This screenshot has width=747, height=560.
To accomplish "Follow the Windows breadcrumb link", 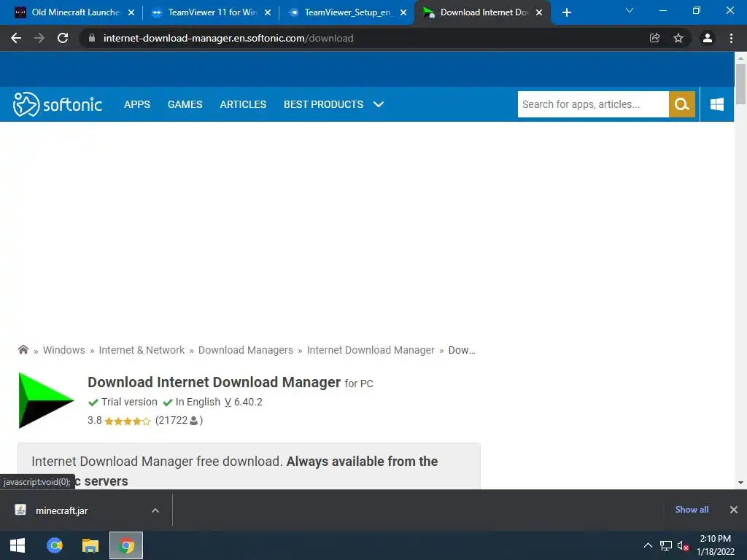I will 64,350.
